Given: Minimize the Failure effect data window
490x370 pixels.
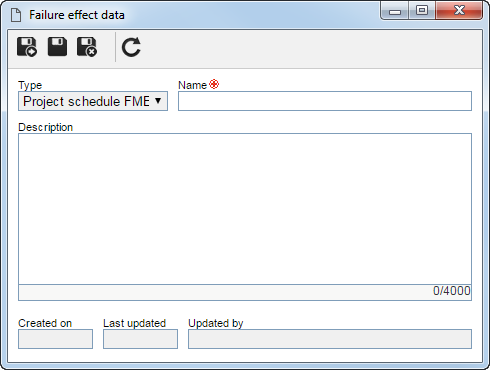Looking at the screenshot, I should pos(395,11).
